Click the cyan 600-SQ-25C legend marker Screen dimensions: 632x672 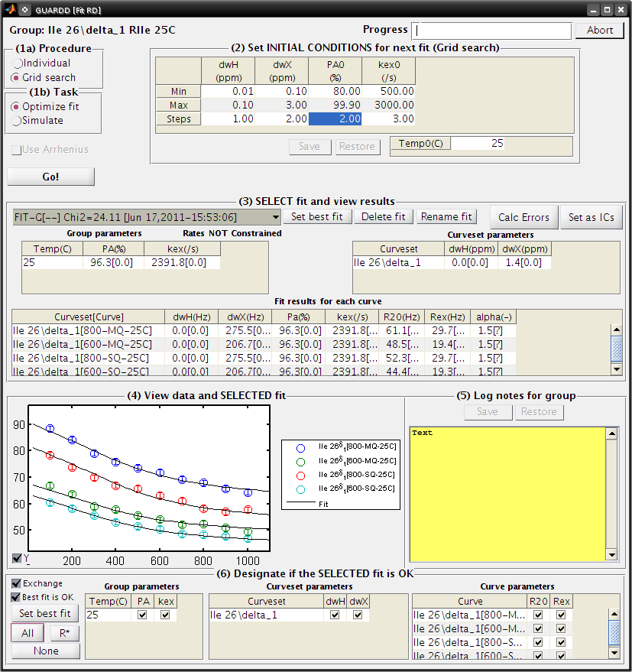click(x=301, y=489)
